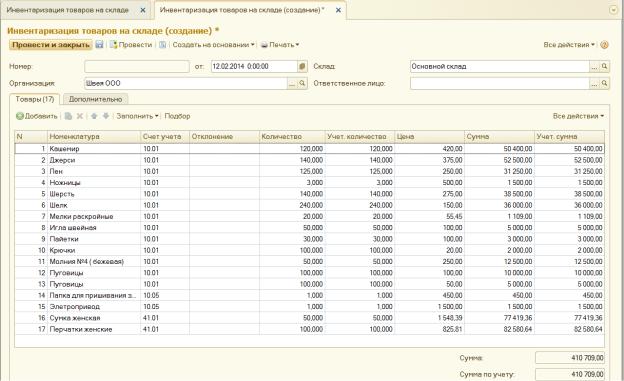The height and width of the screenshot is (381, 624).
Task: Close the Инвентаризация товаров на складе (создание) tab
Action: [x=338, y=10]
